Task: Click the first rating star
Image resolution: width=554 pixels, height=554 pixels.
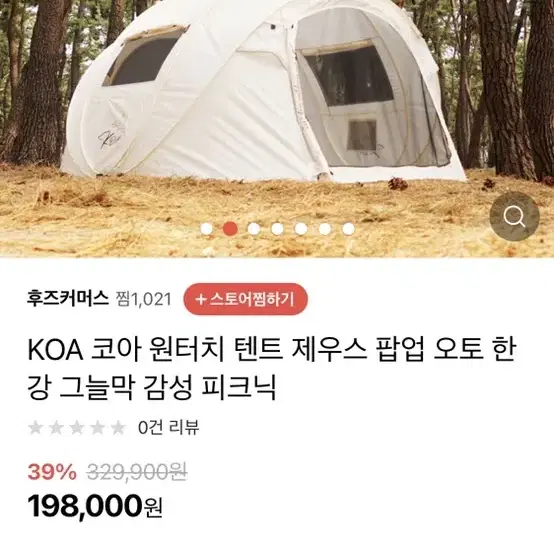Action: [35, 428]
